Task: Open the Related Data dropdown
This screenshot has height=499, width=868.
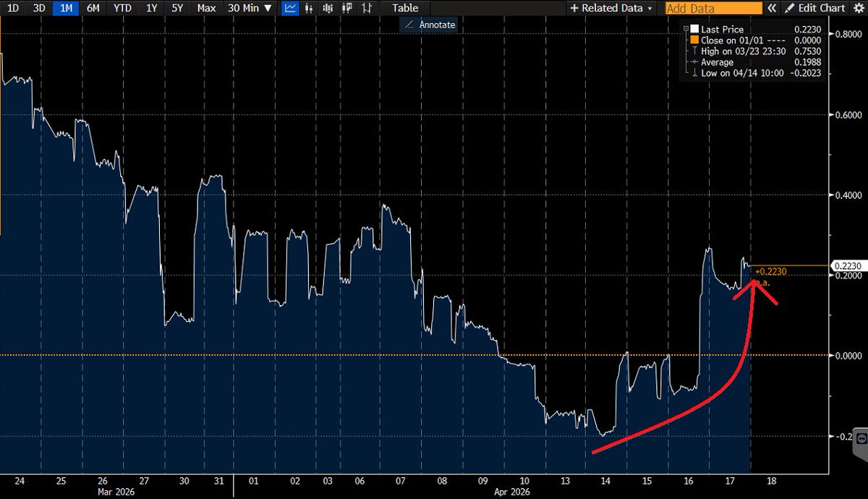Action: tap(610, 8)
